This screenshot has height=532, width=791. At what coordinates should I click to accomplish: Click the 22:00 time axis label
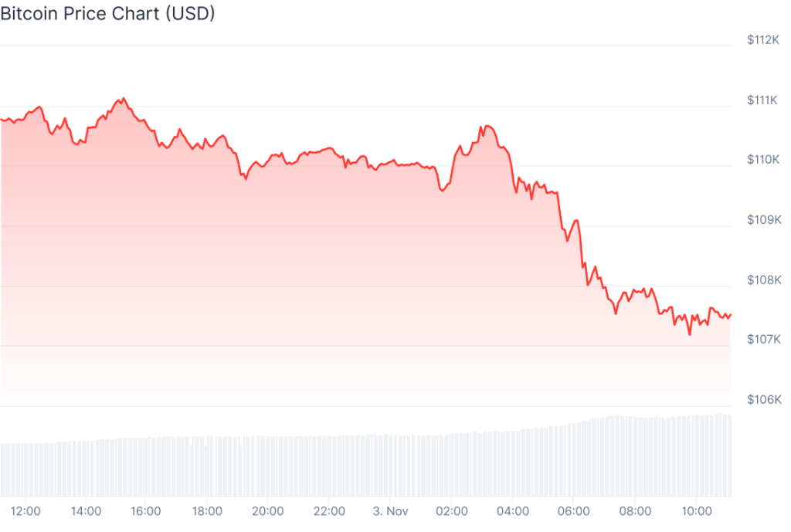tap(330, 510)
